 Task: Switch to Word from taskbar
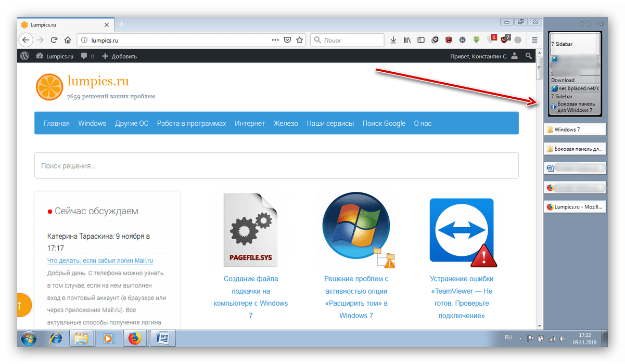163,339
